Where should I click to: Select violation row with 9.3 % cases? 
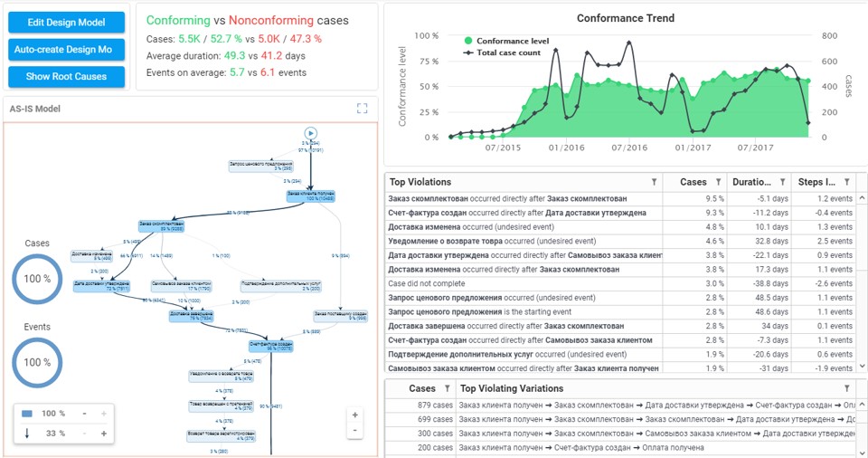click(x=620, y=213)
